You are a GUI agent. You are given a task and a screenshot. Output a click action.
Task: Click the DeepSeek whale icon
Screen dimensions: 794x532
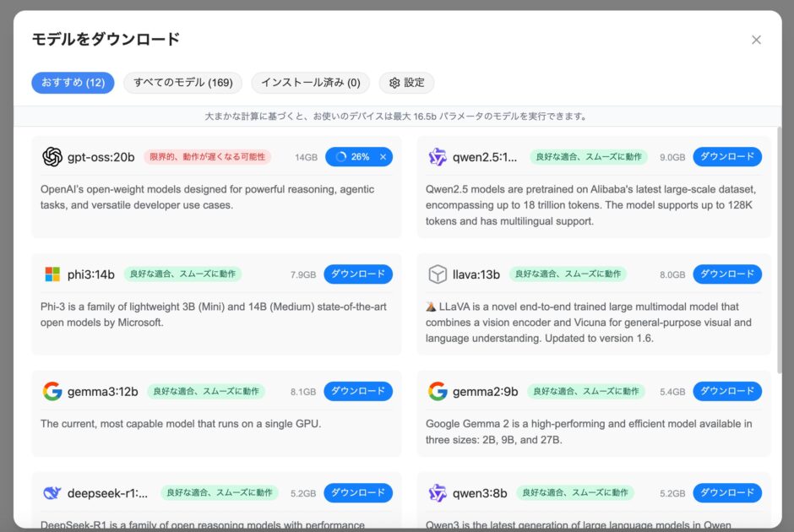[52, 493]
